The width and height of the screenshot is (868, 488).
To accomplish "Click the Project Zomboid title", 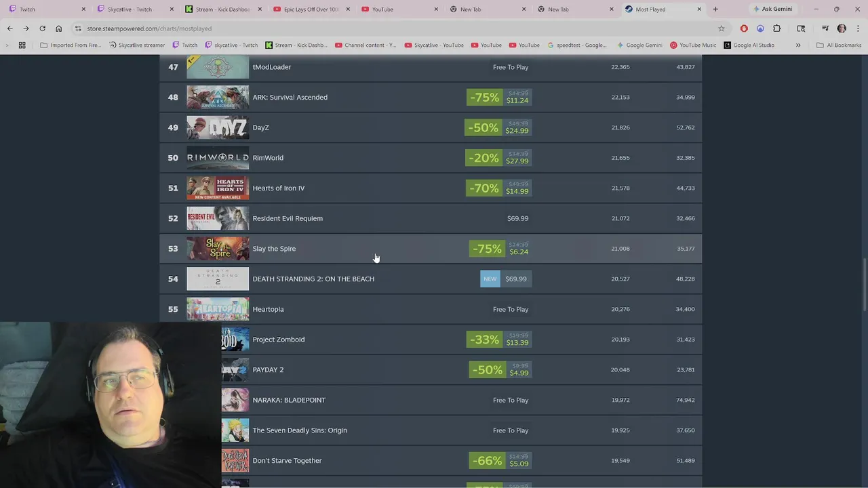I will point(279,340).
